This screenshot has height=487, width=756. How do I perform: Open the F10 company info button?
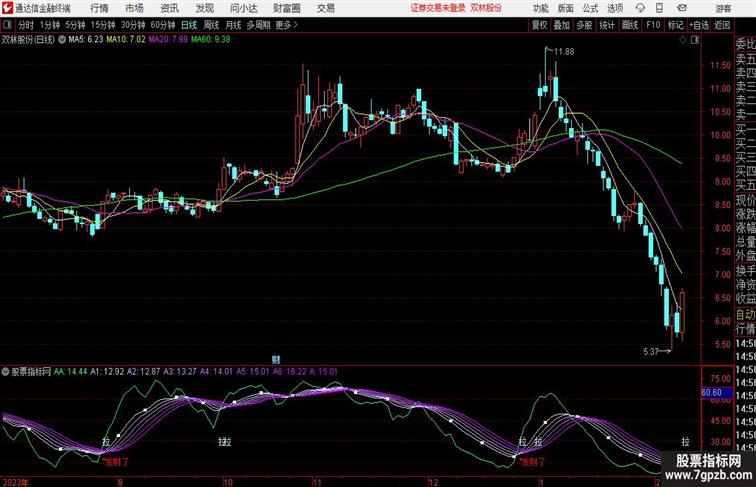coord(653,25)
